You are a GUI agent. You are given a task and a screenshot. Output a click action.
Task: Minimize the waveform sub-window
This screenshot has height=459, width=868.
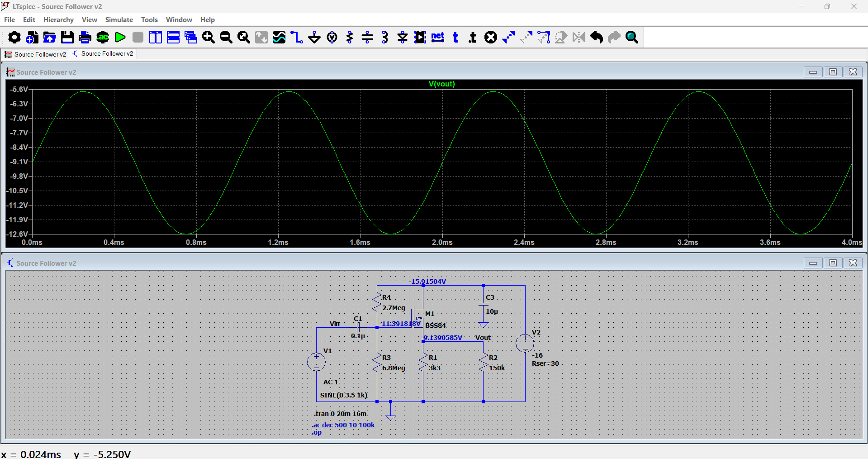tap(813, 72)
